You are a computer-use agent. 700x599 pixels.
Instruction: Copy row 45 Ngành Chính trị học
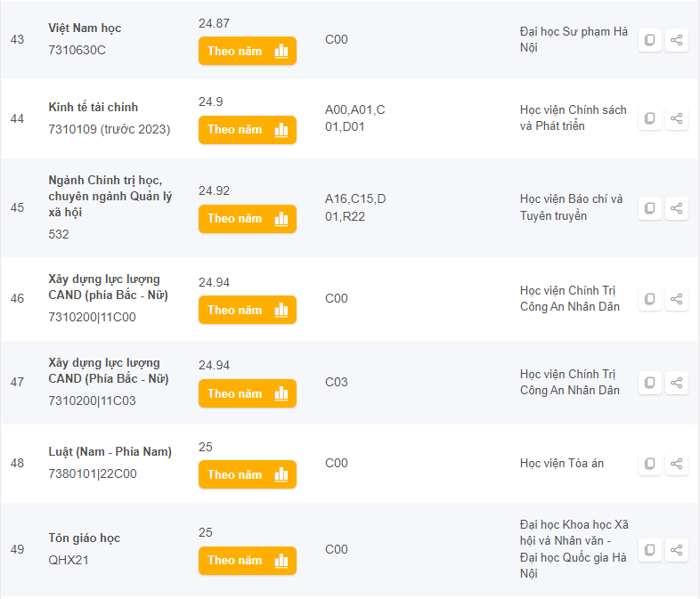point(650,208)
